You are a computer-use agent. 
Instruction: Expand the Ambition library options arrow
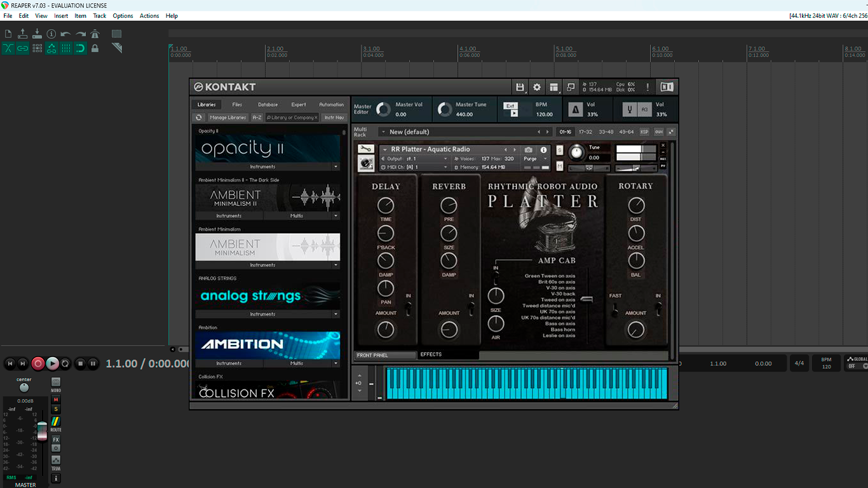[x=336, y=363]
